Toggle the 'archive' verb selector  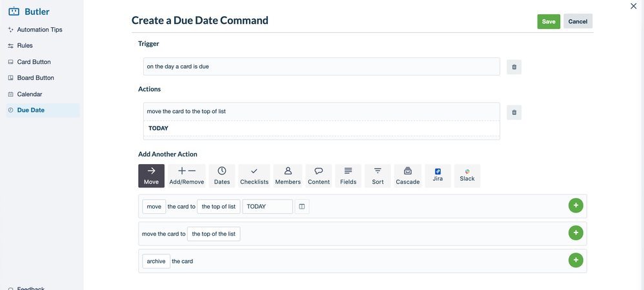[156, 261]
